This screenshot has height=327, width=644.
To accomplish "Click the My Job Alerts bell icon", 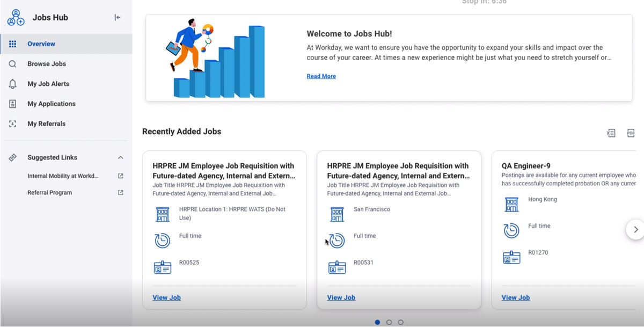I will pos(13,84).
